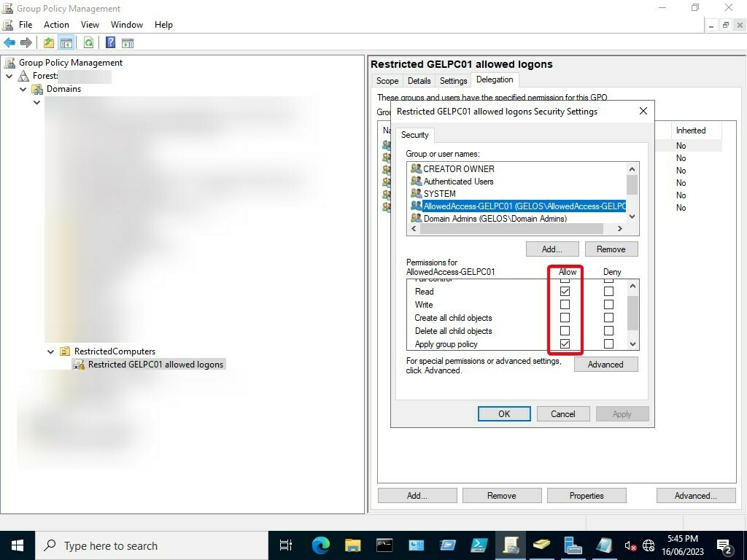Open Help using the question mark toolbar icon
Viewport: 747px width, 560px height.
point(110,42)
